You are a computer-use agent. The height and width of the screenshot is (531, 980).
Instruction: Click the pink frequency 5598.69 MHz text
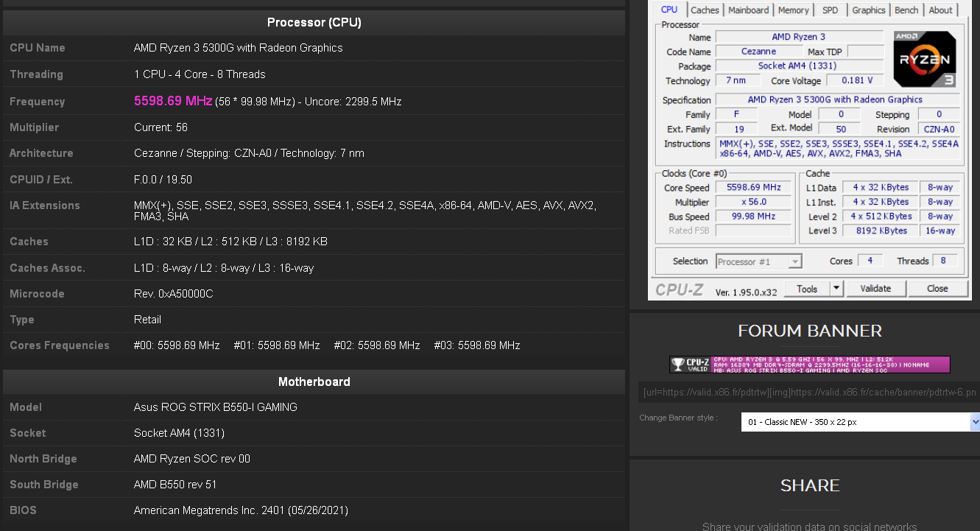tap(173, 101)
